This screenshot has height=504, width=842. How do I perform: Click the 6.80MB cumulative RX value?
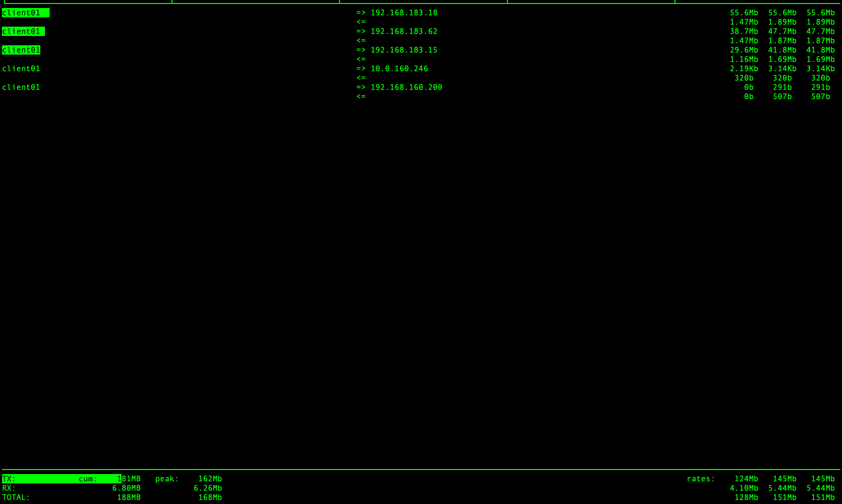(127, 488)
